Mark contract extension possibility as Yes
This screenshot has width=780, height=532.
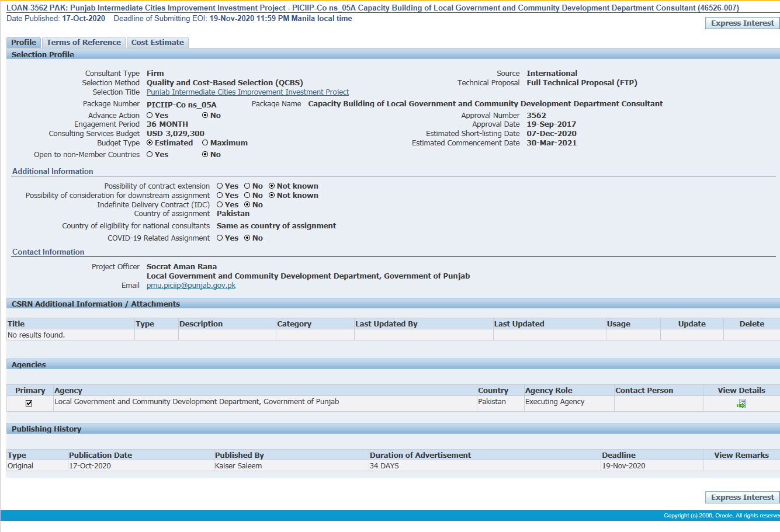[x=220, y=186]
